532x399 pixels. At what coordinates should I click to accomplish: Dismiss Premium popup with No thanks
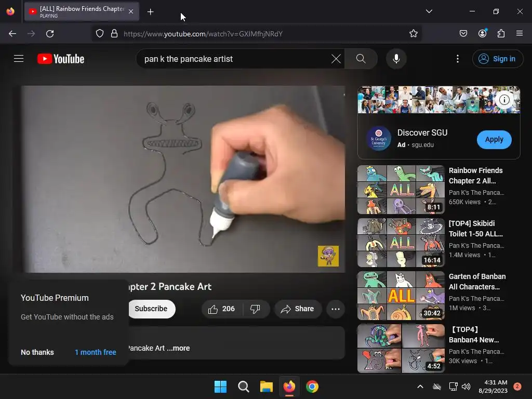(37, 352)
